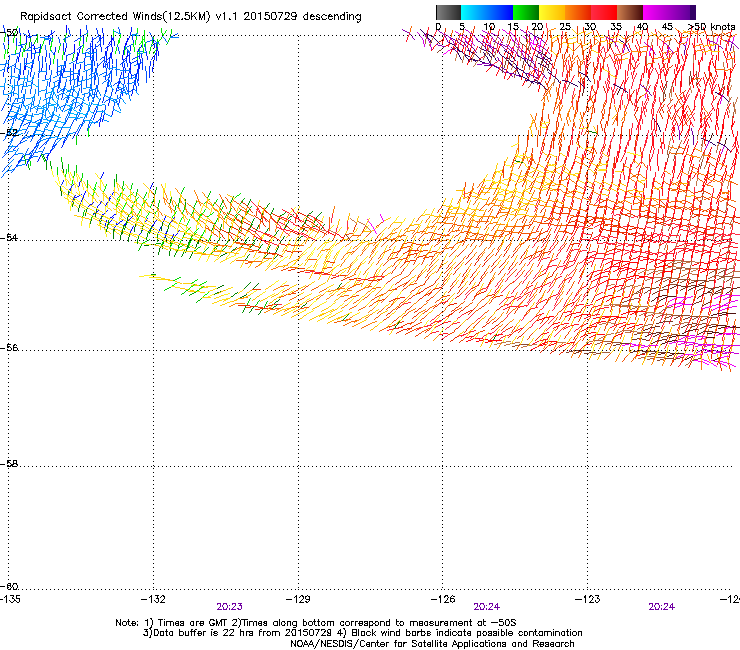Click the 20:24 time stamp near -123

[662, 607]
